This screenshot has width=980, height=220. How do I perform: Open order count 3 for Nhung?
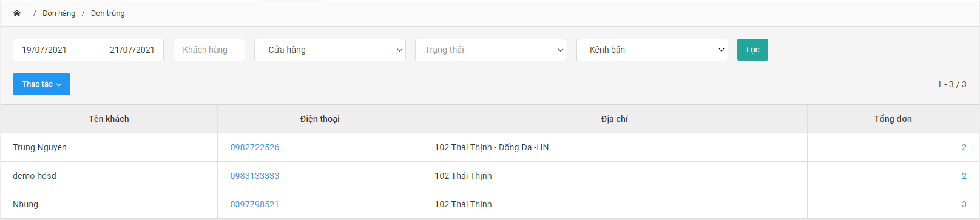(964, 204)
